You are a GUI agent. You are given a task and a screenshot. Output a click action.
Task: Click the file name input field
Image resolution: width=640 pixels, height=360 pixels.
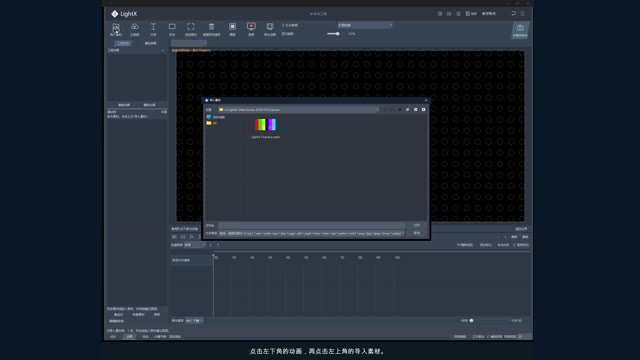[x=311, y=225]
